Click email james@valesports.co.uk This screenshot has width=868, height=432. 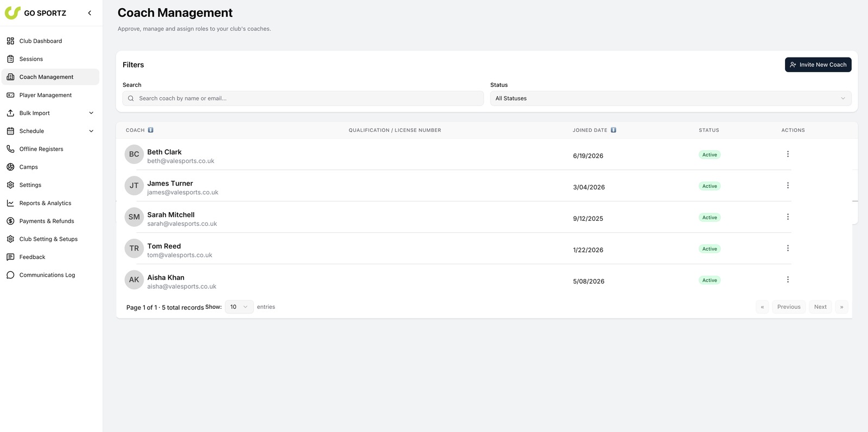(x=183, y=192)
